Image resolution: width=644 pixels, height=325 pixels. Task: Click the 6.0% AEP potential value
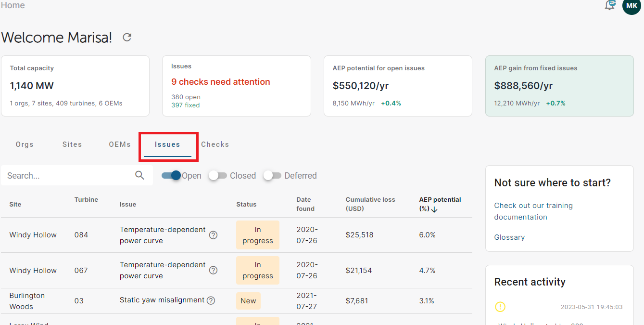(x=428, y=235)
